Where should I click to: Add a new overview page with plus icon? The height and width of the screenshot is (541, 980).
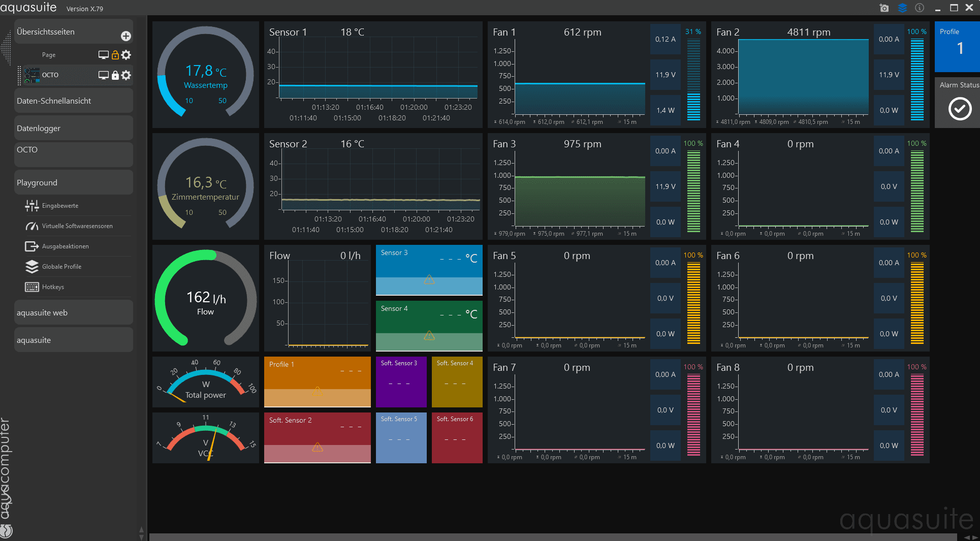click(126, 36)
